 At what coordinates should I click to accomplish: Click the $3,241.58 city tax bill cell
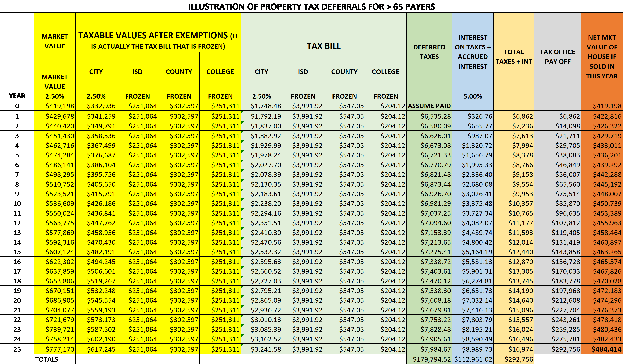coord(266,349)
